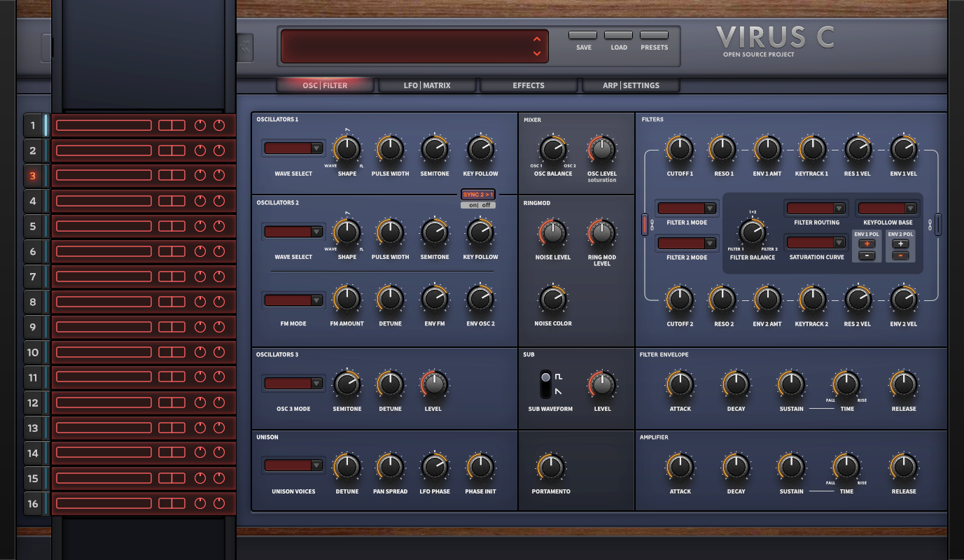Flip the Sub Waveform switch
The height and width of the screenshot is (560, 964).
[545, 385]
